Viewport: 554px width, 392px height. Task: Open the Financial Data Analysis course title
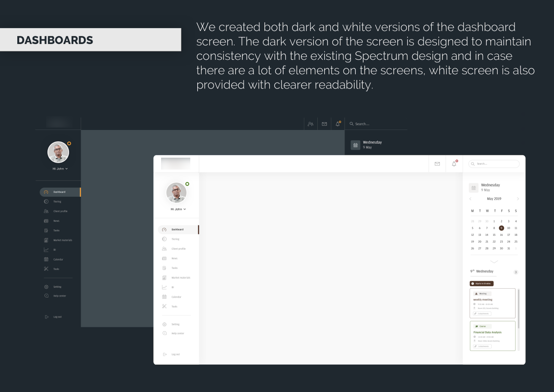coord(487,332)
